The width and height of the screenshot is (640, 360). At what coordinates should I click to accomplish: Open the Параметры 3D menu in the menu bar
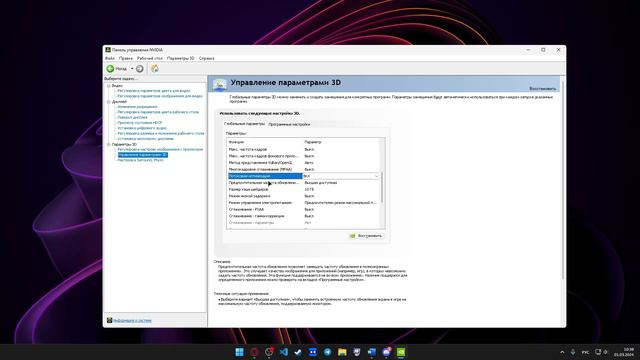coord(180,58)
